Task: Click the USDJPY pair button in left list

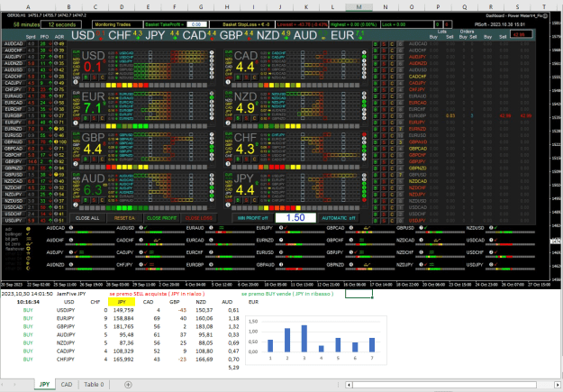Action: point(14,221)
